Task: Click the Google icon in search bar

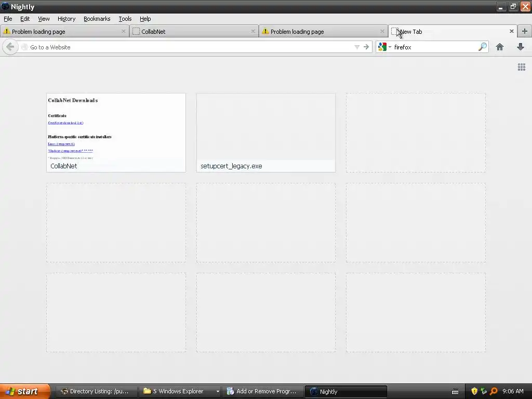Action: pyautogui.click(x=382, y=47)
